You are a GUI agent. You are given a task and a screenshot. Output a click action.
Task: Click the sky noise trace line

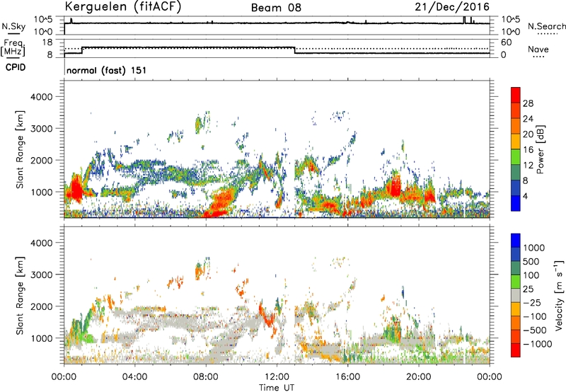[277, 23]
